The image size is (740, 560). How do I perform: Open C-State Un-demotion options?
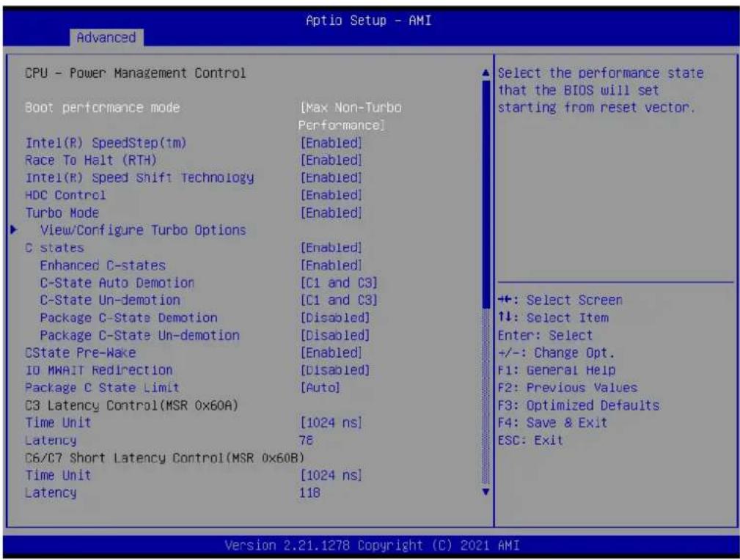(339, 300)
